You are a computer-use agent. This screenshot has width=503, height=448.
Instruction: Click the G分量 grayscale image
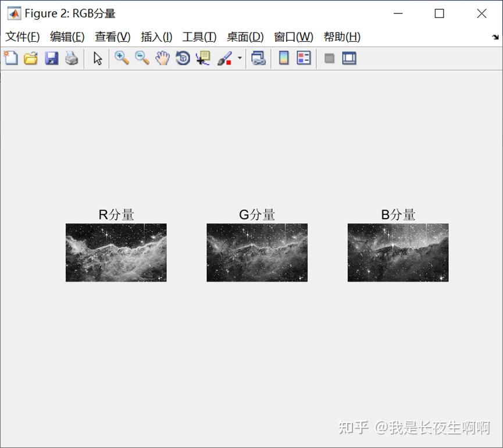(257, 252)
